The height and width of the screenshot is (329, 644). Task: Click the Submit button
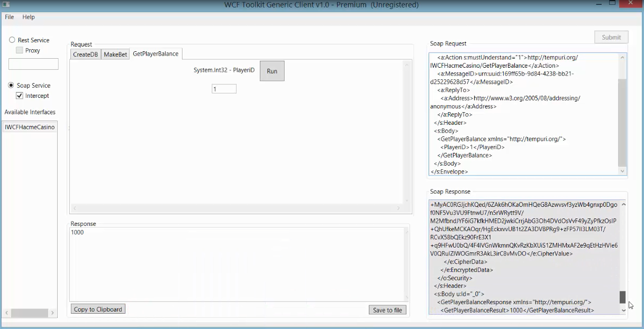point(611,37)
